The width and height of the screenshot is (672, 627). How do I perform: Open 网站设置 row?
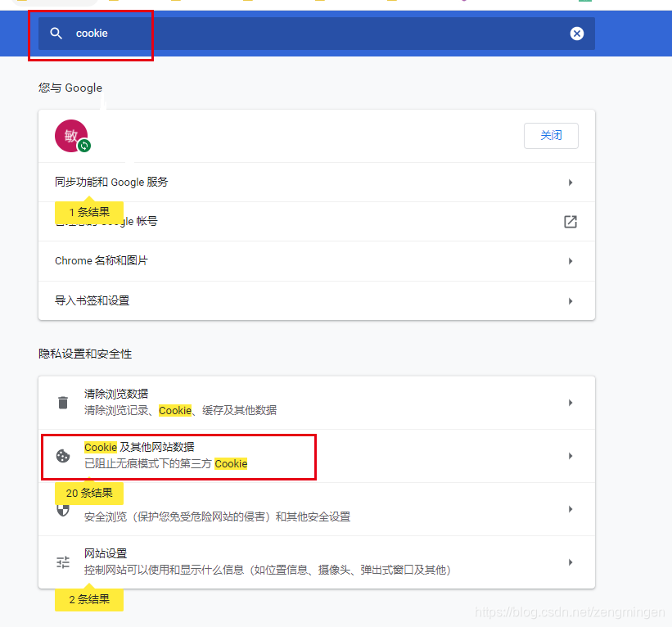click(x=317, y=562)
